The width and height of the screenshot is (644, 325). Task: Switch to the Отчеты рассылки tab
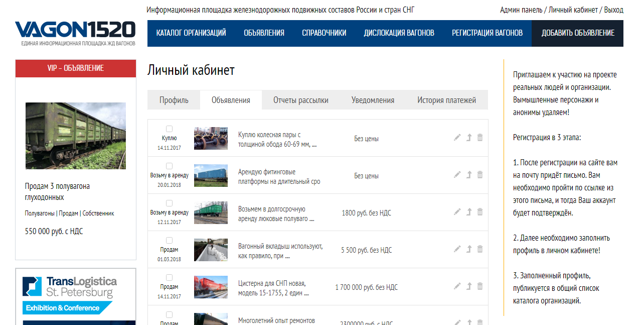[x=301, y=100]
